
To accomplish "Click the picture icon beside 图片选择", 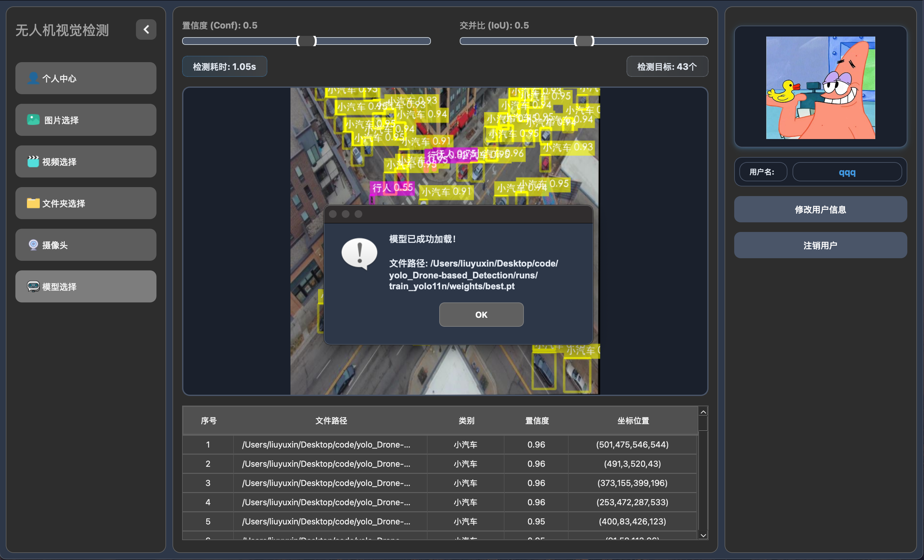I will 33,120.
